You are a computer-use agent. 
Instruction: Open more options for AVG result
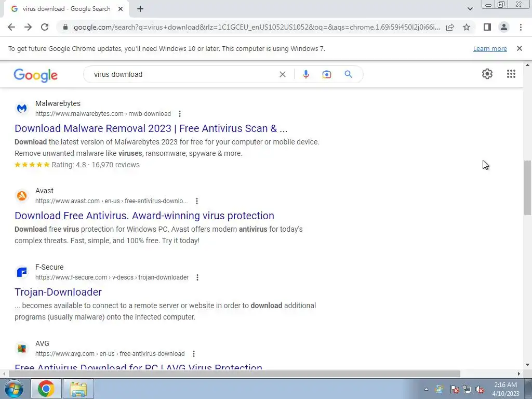193,353
